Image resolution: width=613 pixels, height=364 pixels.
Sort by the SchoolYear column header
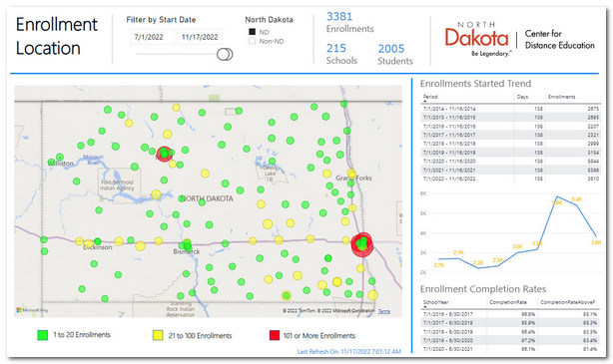point(436,302)
